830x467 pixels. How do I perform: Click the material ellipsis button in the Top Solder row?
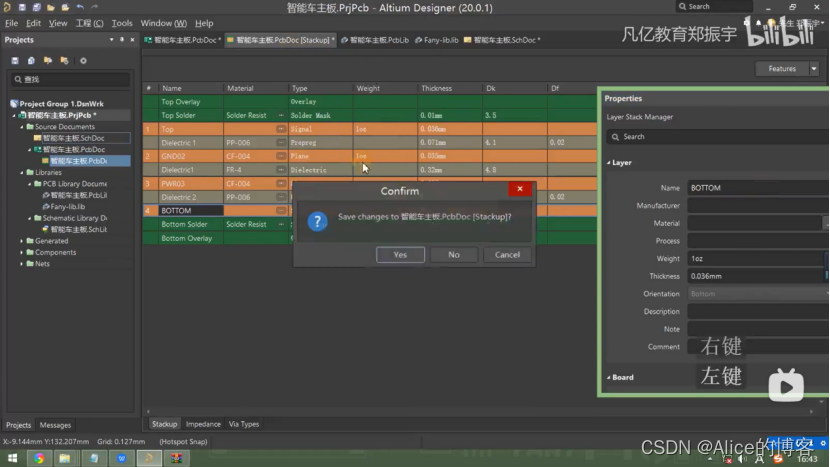(281, 115)
